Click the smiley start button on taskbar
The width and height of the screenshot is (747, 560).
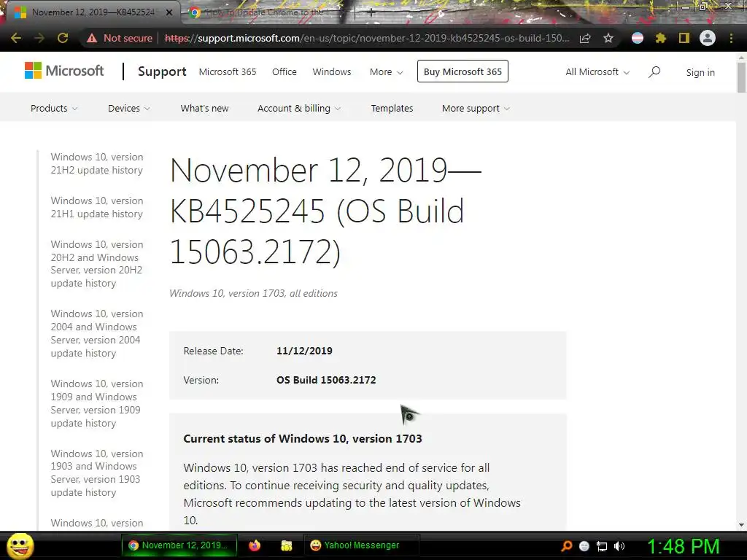point(20,545)
